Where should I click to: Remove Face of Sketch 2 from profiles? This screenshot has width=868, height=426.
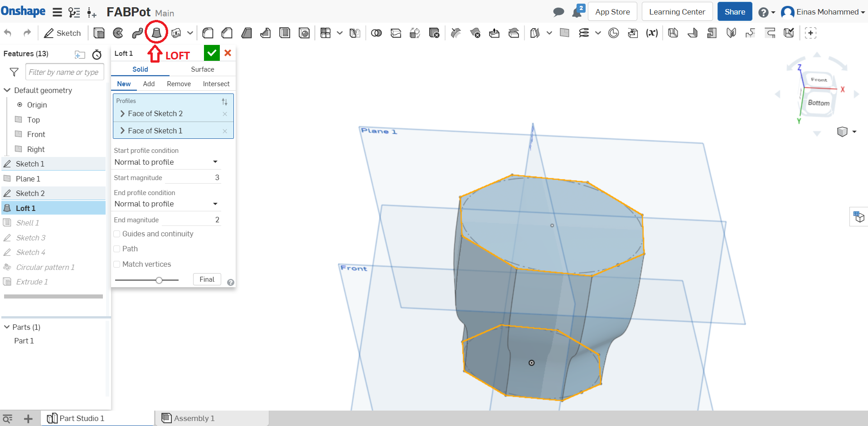tap(225, 114)
